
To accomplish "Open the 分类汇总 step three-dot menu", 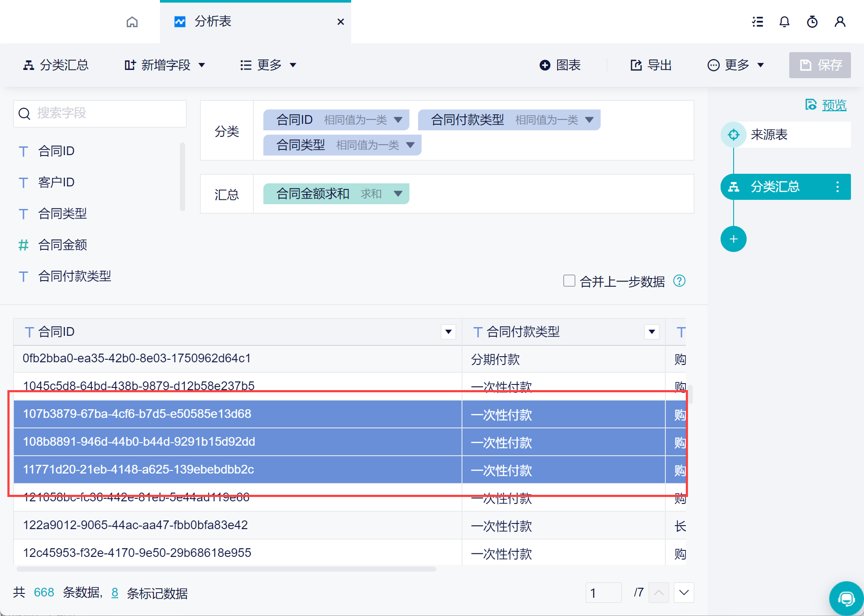I will click(837, 187).
